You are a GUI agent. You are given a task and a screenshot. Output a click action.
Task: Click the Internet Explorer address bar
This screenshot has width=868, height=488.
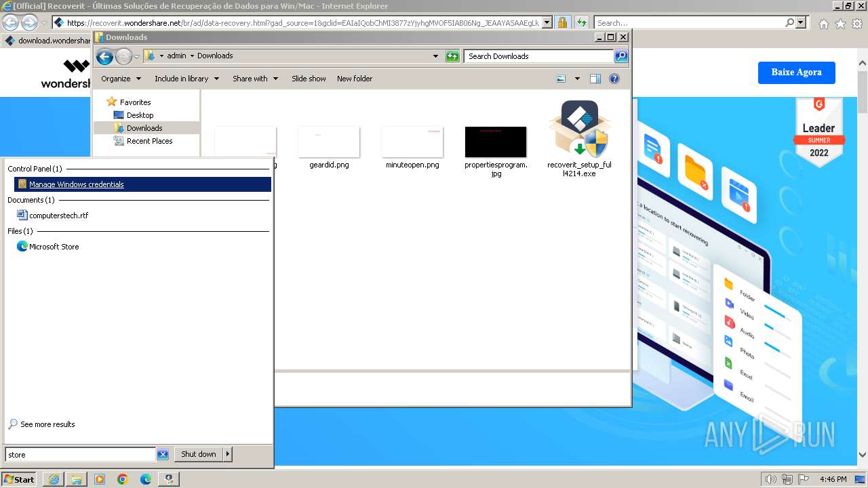(x=303, y=22)
